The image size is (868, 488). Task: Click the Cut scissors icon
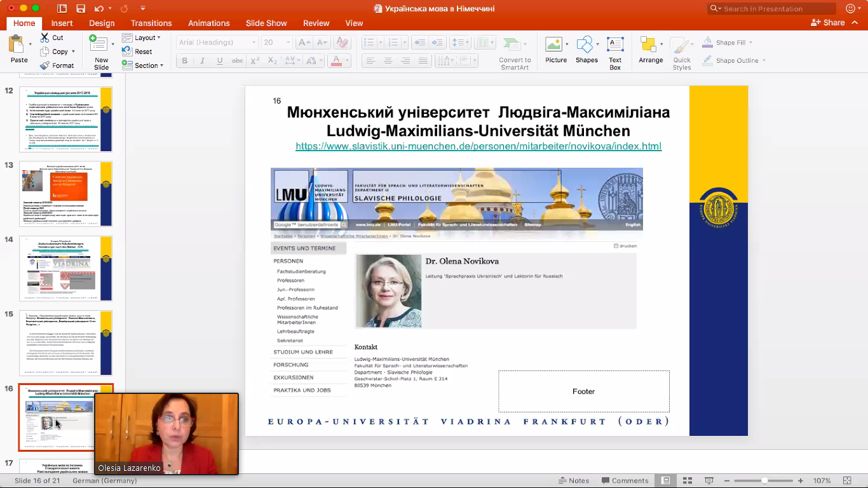pos(45,37)
